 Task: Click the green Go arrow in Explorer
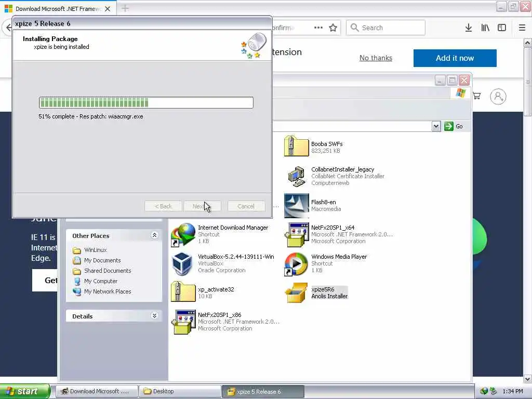tap(449, 126)
